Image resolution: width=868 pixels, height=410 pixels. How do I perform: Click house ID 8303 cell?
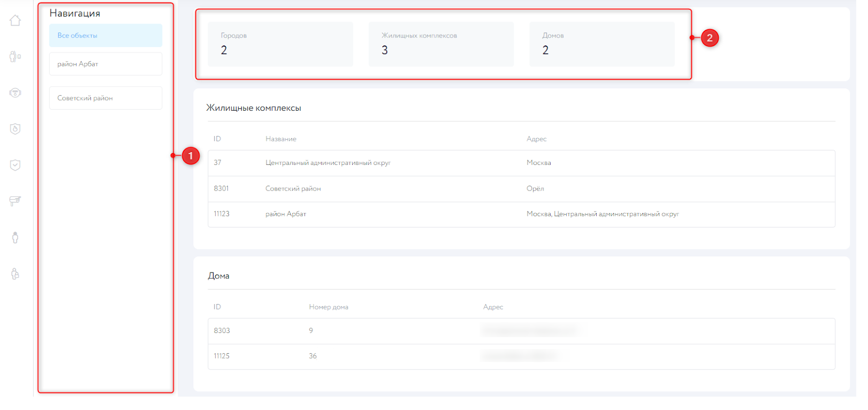coord(222,331)
